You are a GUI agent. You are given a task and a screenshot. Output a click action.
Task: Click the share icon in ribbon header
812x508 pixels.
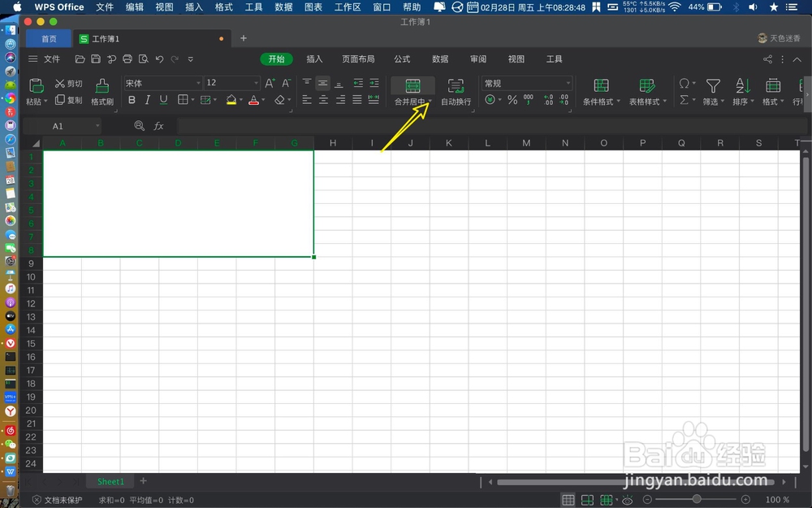[x=767, y=59]
